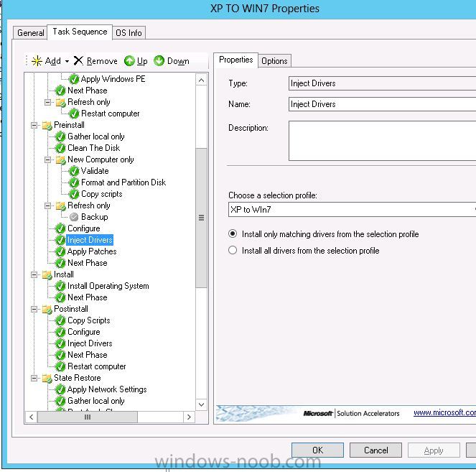Click the check icon beside the selected Inject Drivers step
This screenshot has height=472, width=476.
click(x=60, y=240)
